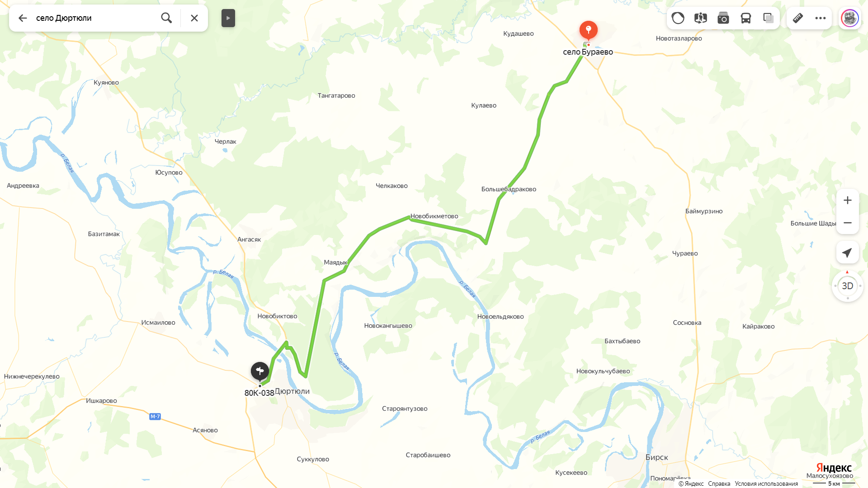The height and width of the screenshot is (488, 868).
Task: Toggle public transport bus layer
Action: point(746,18)
